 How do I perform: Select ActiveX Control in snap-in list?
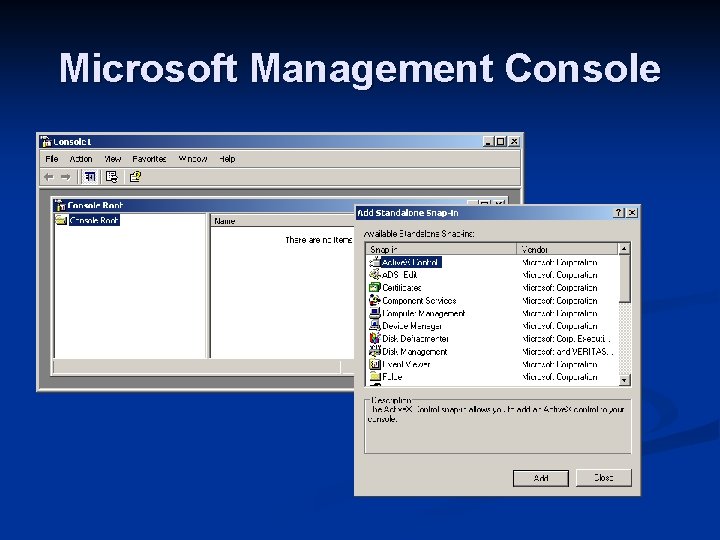[x=411, y=262]
